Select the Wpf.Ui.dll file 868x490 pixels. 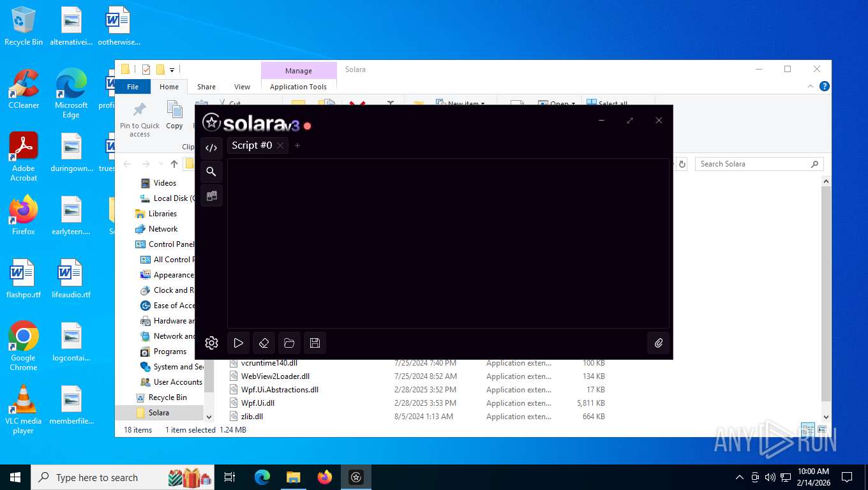[x=258, y=403]
